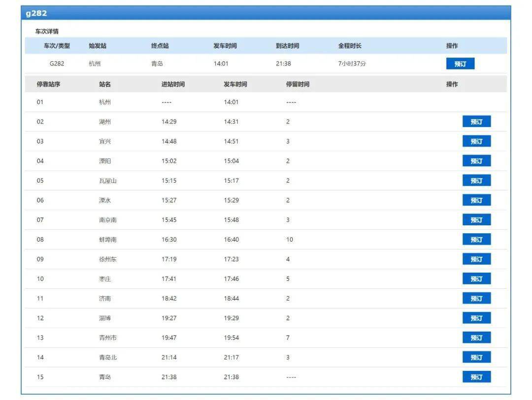Select 杭州 station name in row 01
The height and width of the screenshot is (400, 532).
(x=105, y=102)
